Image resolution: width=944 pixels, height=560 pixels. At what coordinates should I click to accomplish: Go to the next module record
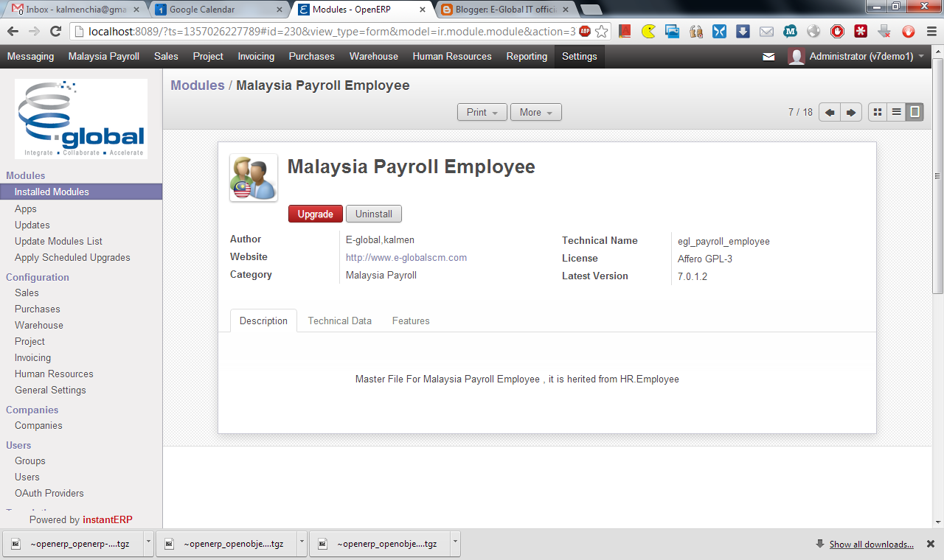851,112
